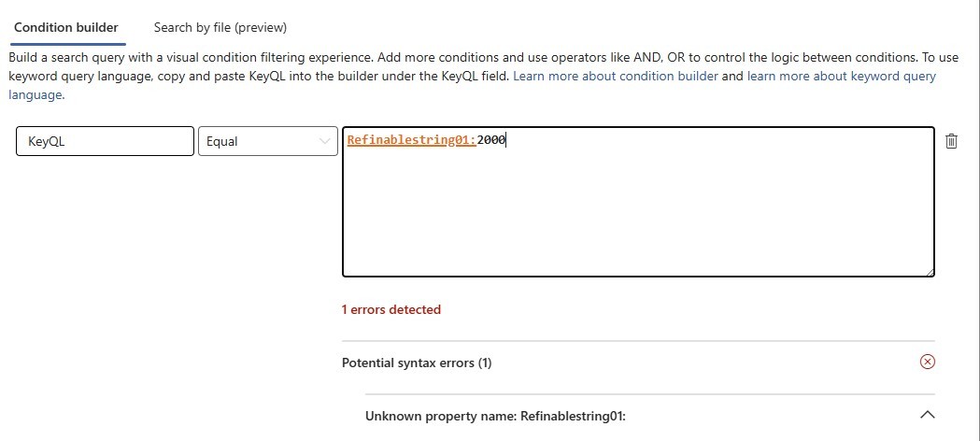Focus the KeyQL field box

pos(105,141)
